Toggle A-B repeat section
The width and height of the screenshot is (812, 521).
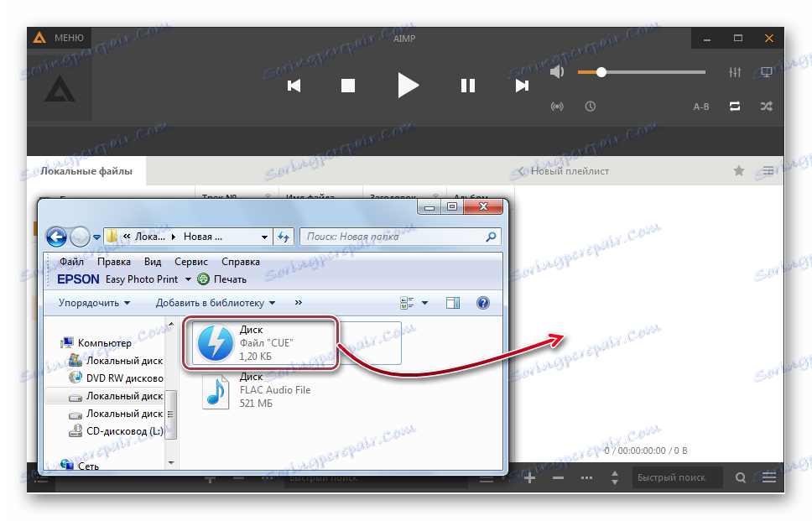click(701, 107)
